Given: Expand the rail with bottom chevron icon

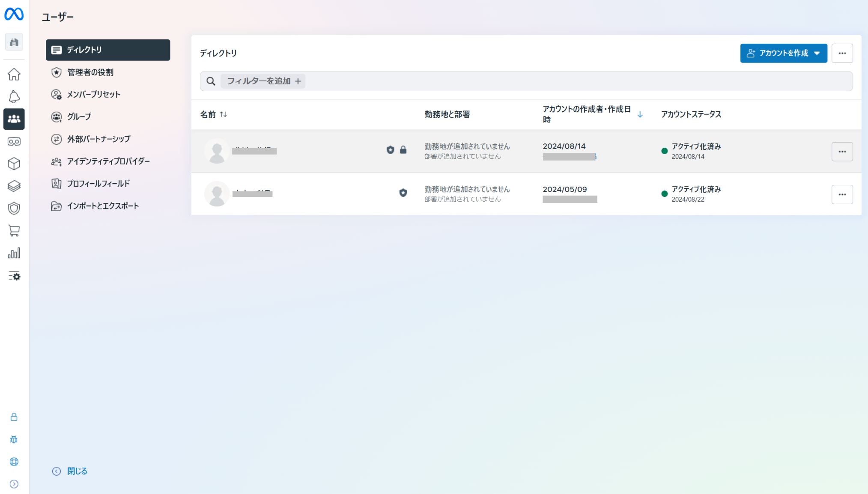Looking at the screenshot, I should (14, 484).
